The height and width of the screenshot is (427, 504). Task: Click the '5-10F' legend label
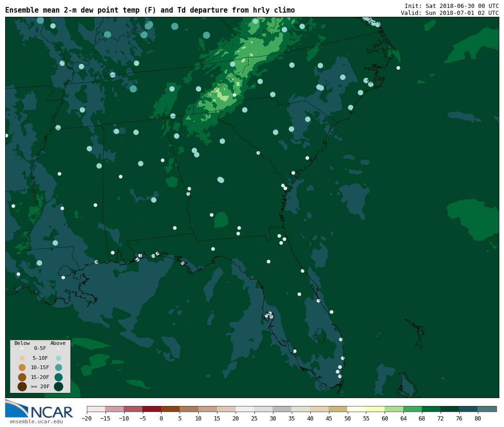[40, 358]
